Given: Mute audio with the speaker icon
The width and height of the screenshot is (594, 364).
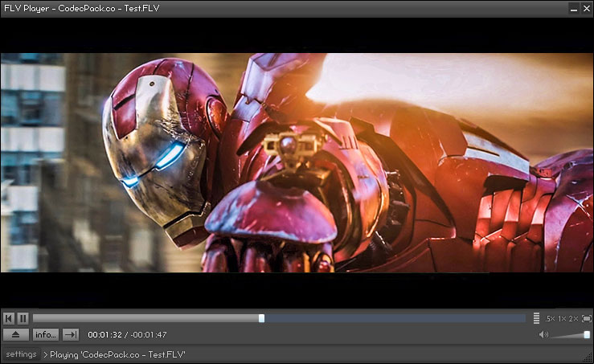Looking at the screenshot, I should click(x=543, y=334).
